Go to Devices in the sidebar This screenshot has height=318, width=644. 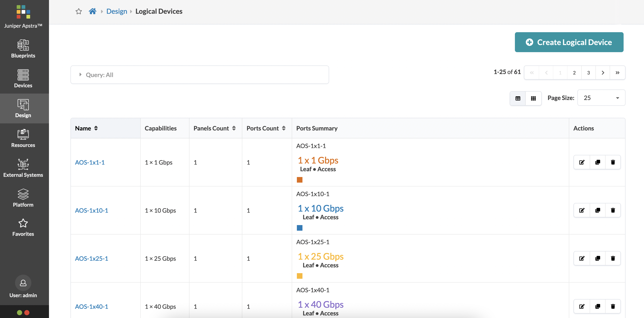(x=23, y=79)
